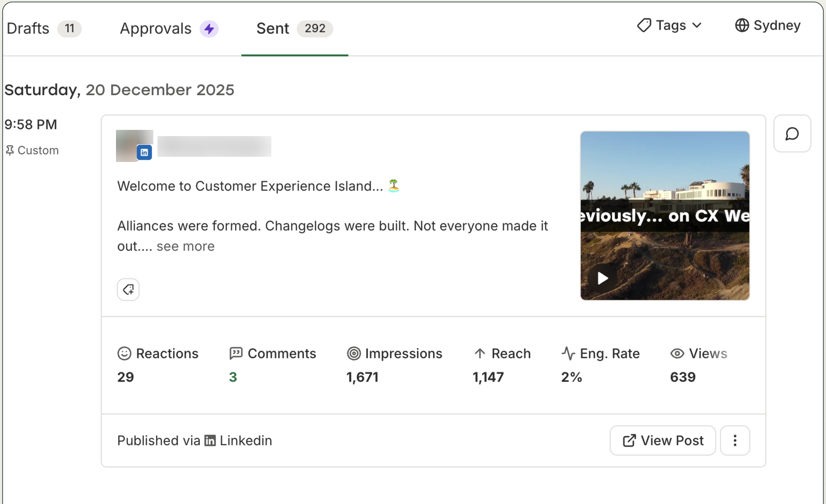Click the blurred account name
The width and height of the screenshot is (826, 504).
click(214, 146)
